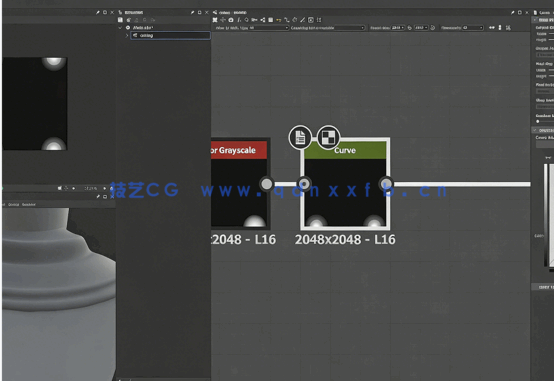
Task: Click the "2048x2048 - L16" label under Curve node
Action: pos(345,240)
